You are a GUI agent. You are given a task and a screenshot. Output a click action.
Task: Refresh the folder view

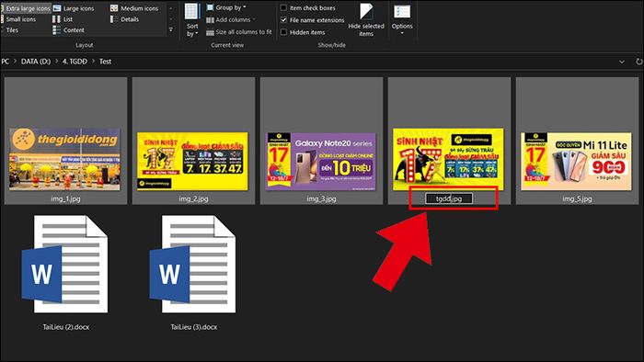(638, 62)
